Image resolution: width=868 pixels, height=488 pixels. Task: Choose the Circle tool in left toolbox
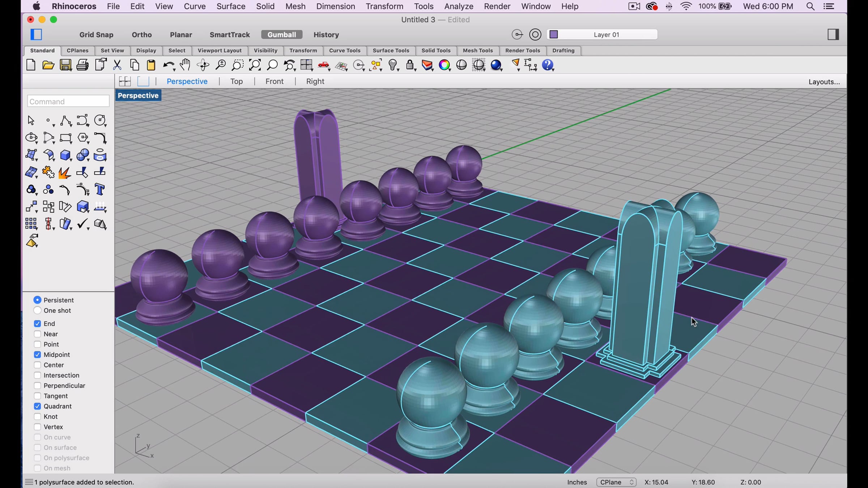coord(100,120)
